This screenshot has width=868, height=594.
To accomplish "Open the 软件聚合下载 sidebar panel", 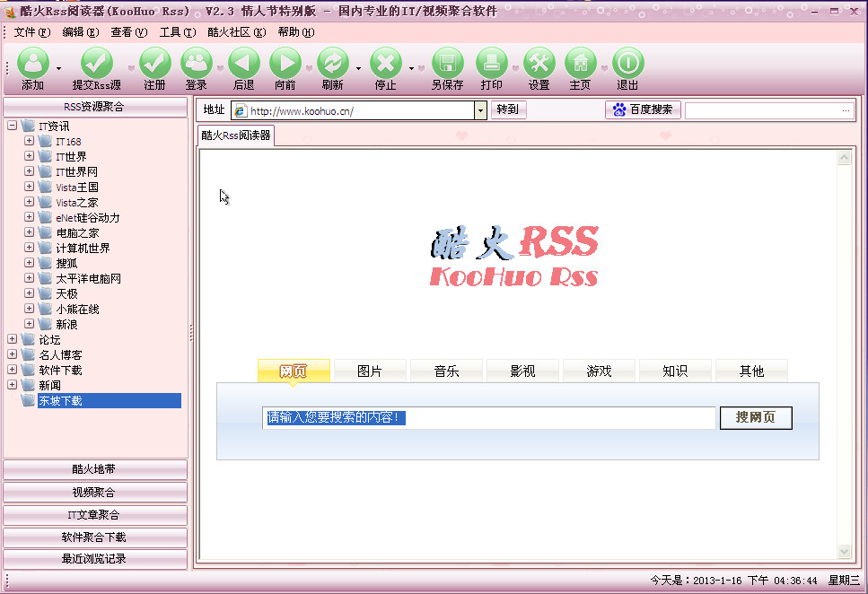I will [94, 537].
